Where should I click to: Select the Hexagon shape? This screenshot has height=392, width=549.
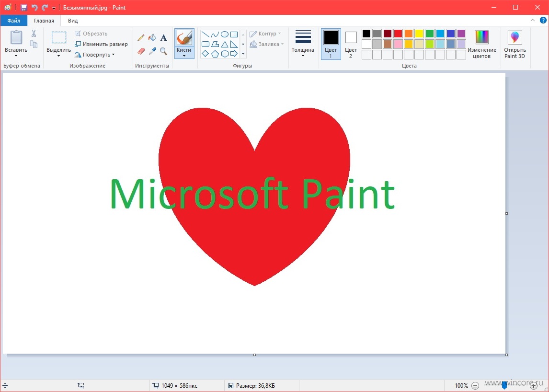pyautogui.click(x=224, y=54)
